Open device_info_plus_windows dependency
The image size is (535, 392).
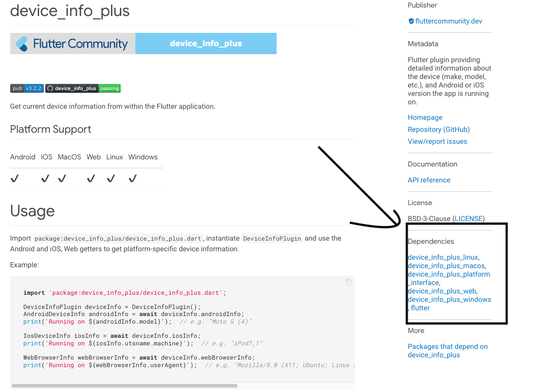pyautogui.click(x=449, y=299)
